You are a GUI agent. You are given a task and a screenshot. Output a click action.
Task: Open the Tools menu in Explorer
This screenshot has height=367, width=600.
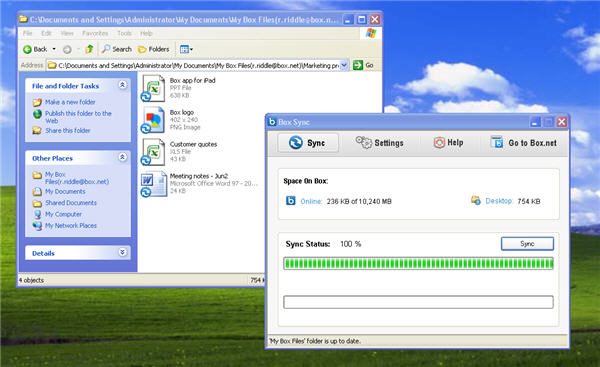124,33
